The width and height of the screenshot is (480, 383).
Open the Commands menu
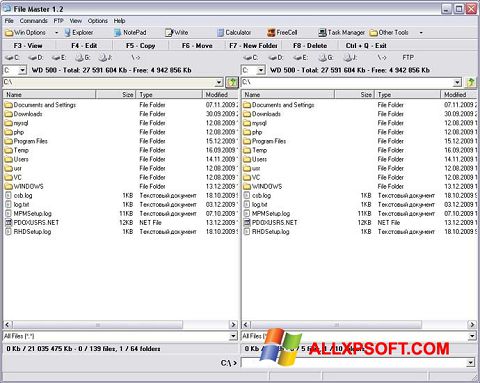pos(33,21)
